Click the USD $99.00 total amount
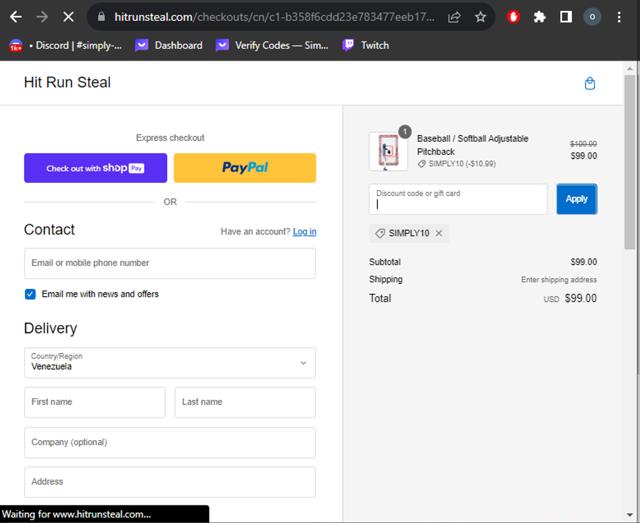The height and width of the screenshot is (523, 640). pyautogui.click(x=570, y=298)
